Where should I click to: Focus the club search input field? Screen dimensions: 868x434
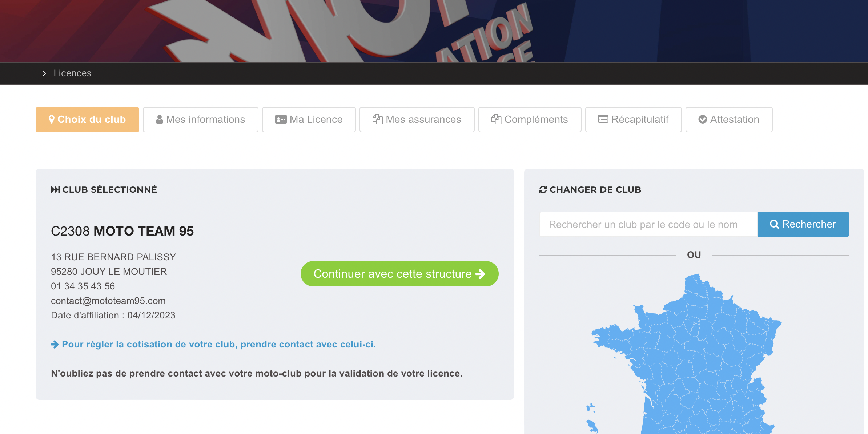pos(648,224)
